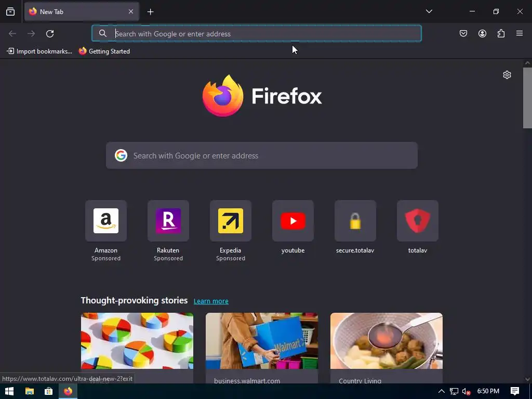
Task: Click the Google search box on page
Action: (262, 155)
